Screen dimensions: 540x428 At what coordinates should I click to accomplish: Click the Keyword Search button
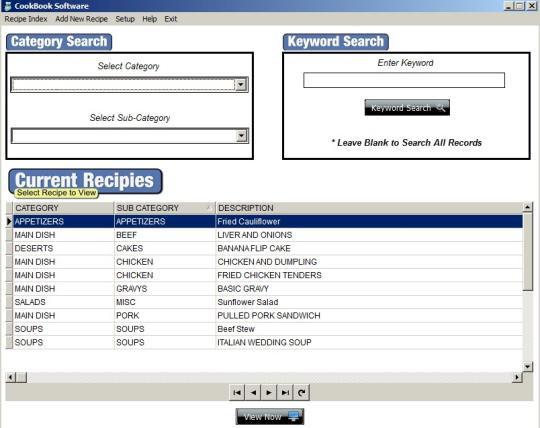click(407, 108)
